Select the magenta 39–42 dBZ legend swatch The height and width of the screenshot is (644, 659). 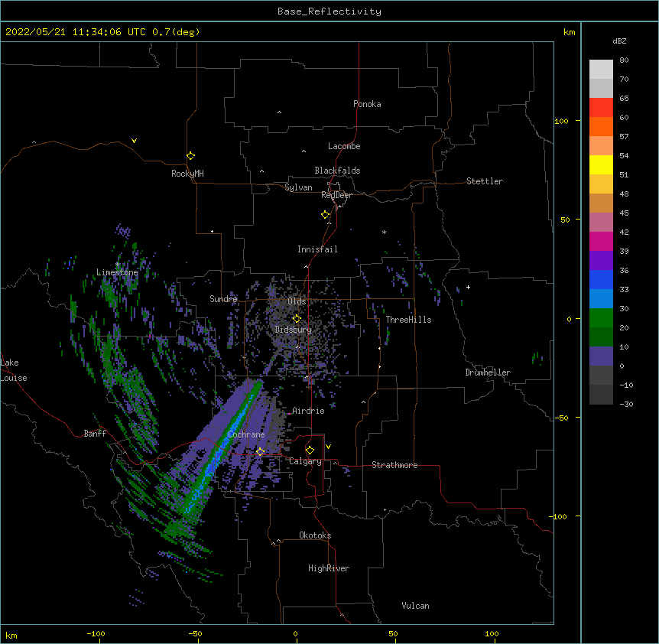[x=601, y=241]
